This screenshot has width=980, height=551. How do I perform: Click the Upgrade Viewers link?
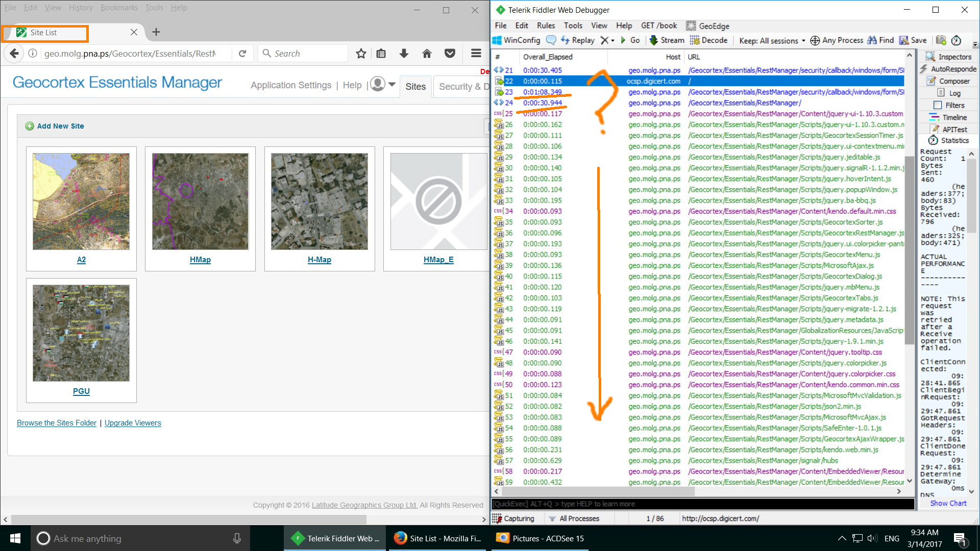click(x=133, y=423)
